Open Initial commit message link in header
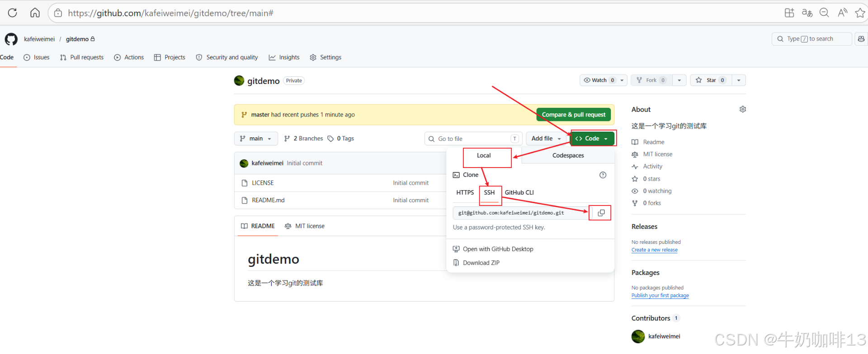Viewport: 868px width, 354px height. [x=305, y=163]
